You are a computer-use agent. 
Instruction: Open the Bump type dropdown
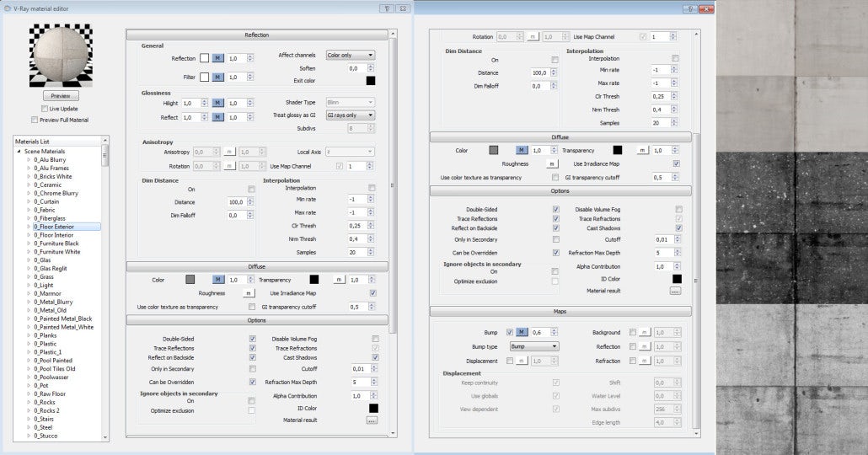[533, 346]
